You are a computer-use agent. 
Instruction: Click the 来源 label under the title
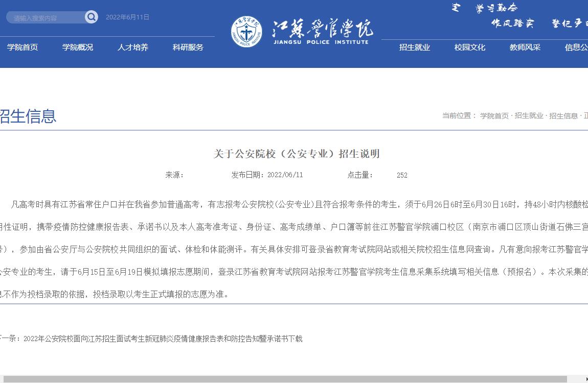[174, 175]
